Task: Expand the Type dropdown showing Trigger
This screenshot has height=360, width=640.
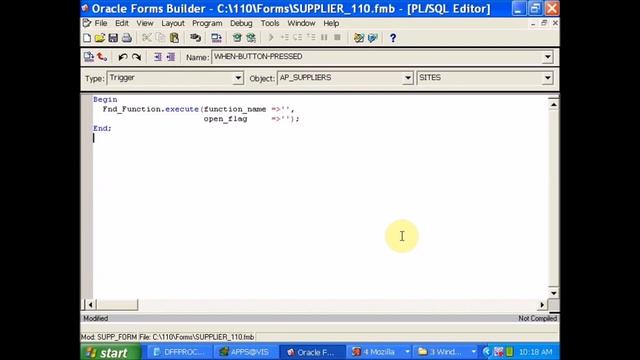Action: tap(238, 78)
